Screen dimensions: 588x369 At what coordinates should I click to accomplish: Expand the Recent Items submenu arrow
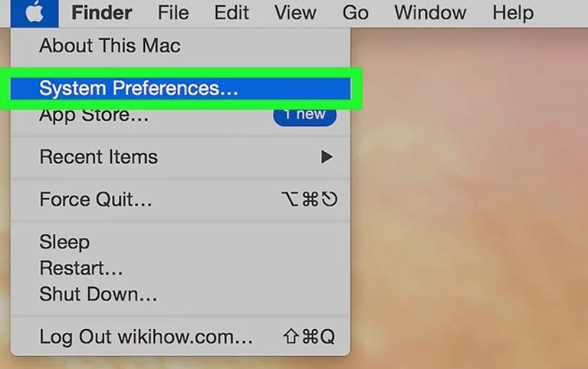click(327, 157)
